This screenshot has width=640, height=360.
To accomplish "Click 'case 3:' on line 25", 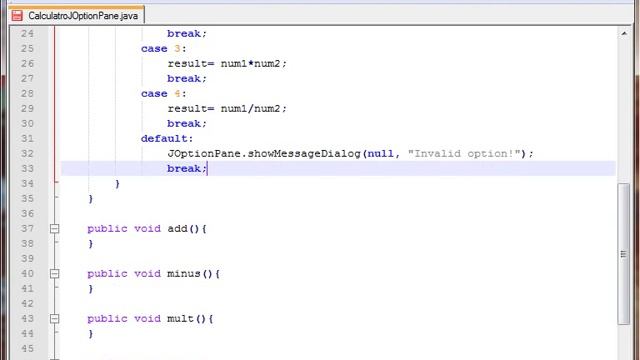I will (x=164, y=49).
